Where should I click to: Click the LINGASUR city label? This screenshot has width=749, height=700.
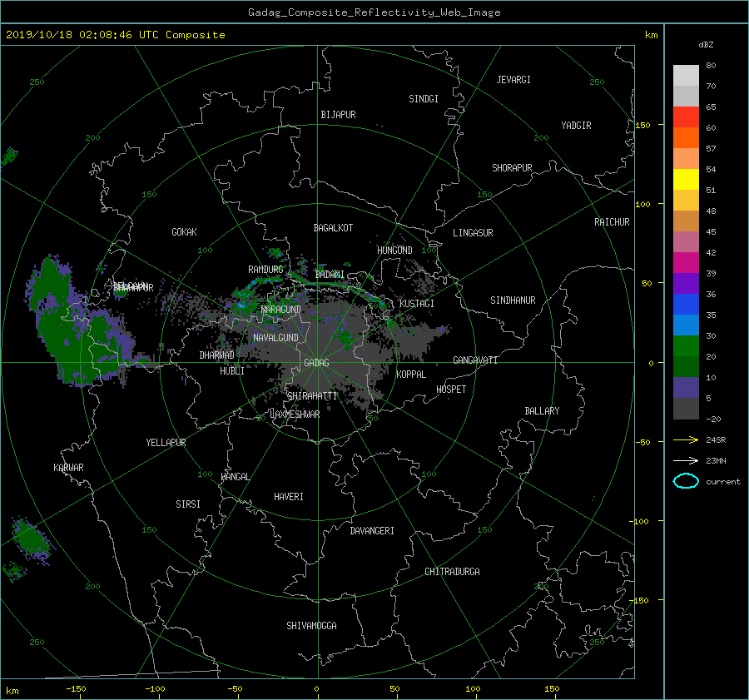click(x=473, y=233)
